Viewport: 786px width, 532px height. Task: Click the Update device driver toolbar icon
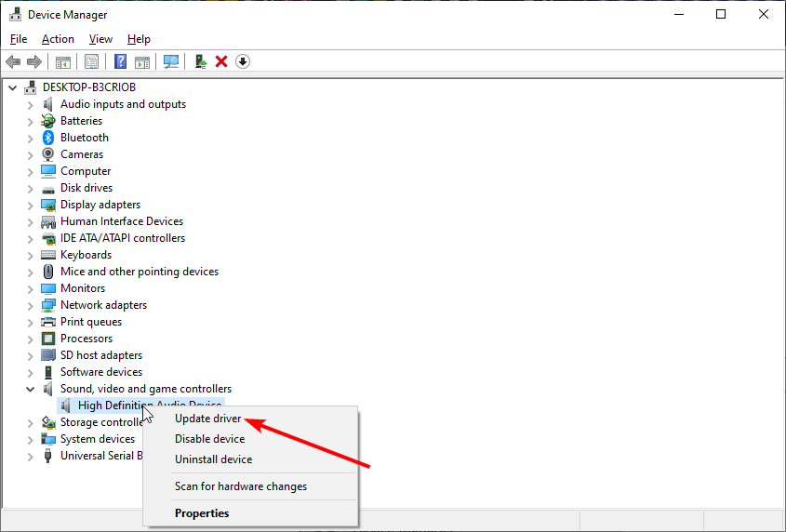click(201, 61)
